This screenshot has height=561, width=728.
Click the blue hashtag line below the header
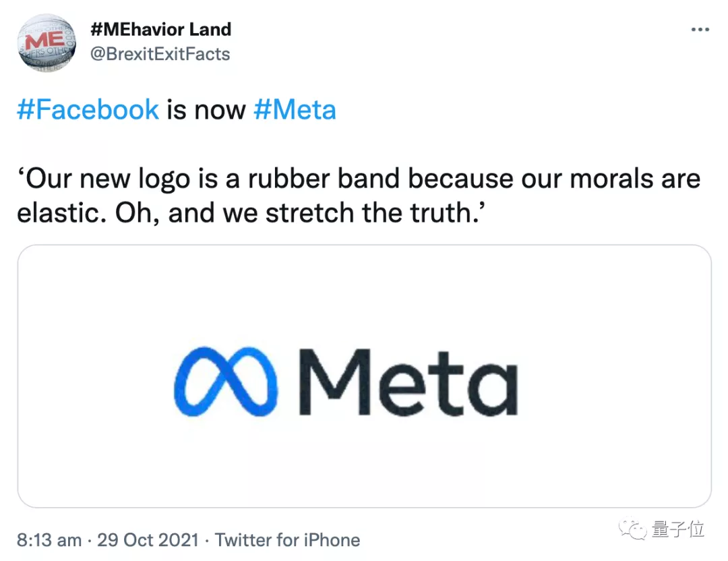click(175, 109)
